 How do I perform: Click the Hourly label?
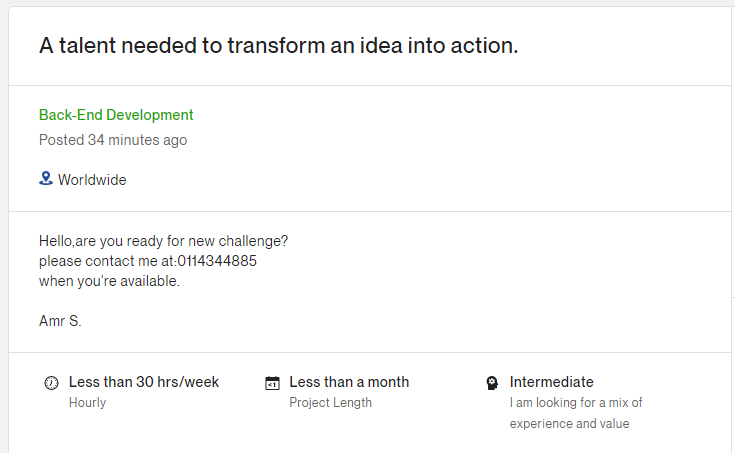87,402
